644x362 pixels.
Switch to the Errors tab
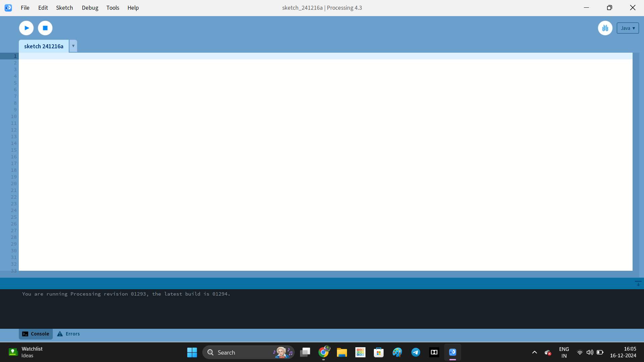click(68, 334)
